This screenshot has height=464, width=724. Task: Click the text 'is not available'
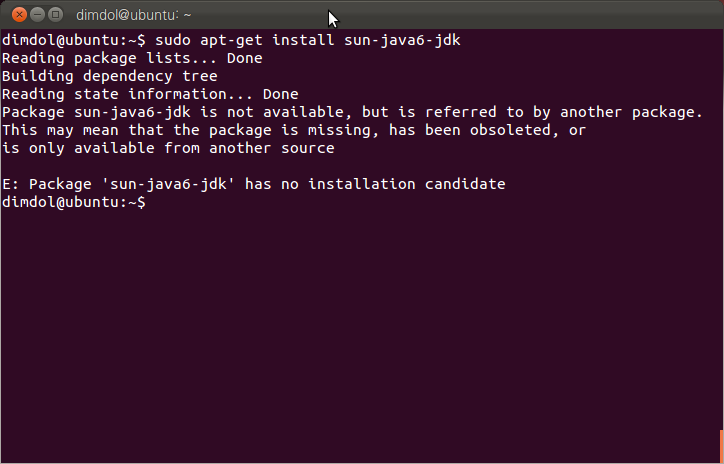272,112
